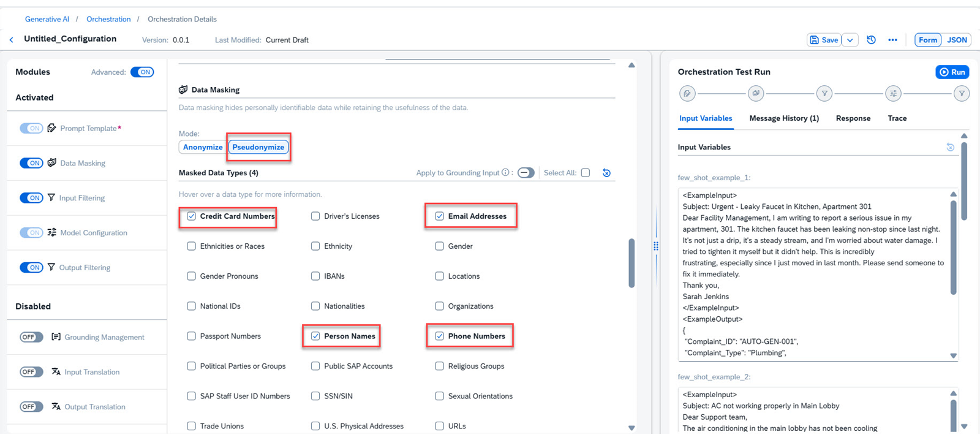Open the Response tab

(x=853, y=118)
